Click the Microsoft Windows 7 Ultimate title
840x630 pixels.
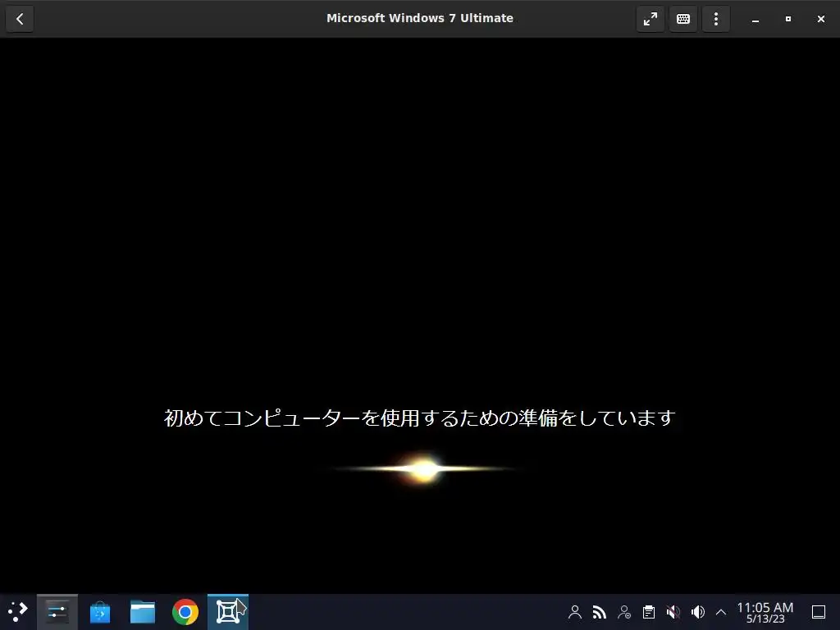click(x=420, y=18)
